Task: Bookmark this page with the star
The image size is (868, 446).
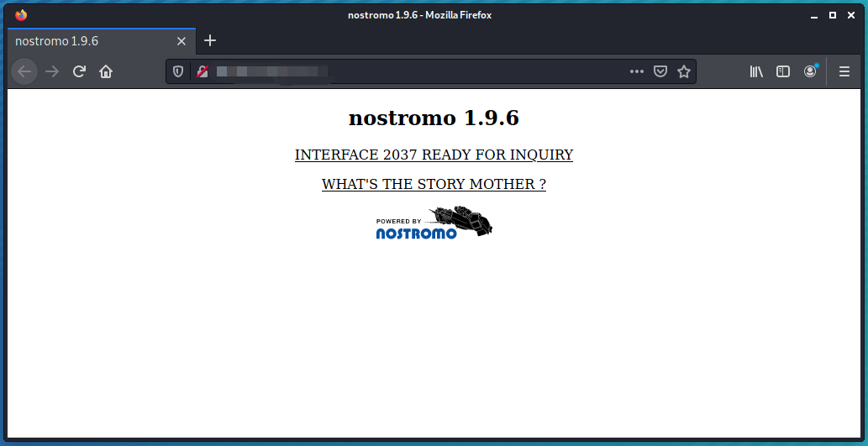Action: click(x=684, y=71)
